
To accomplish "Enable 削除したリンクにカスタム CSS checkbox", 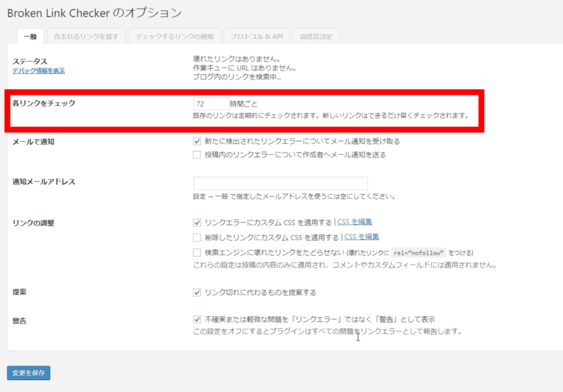I will (197, 238).
